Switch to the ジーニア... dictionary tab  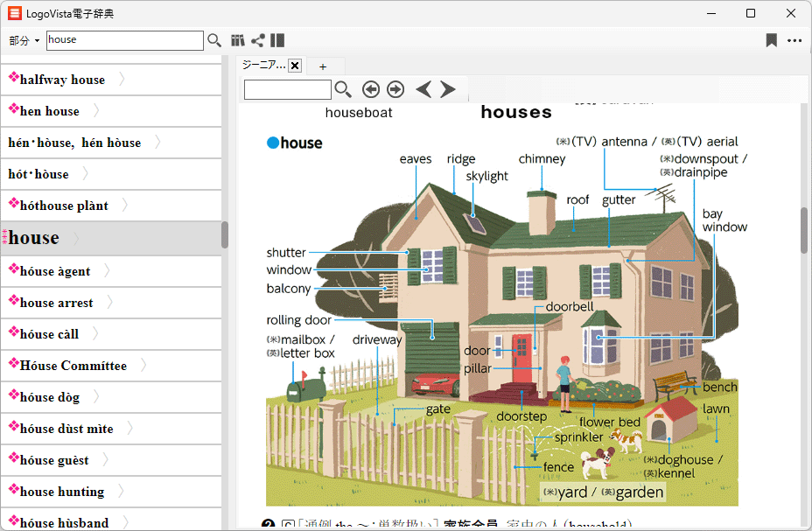pos(263,66)
